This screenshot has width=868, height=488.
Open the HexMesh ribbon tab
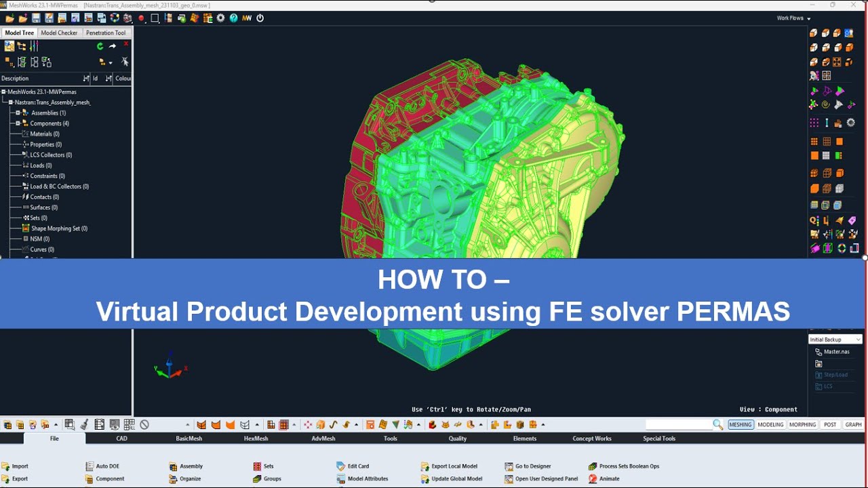256,439
